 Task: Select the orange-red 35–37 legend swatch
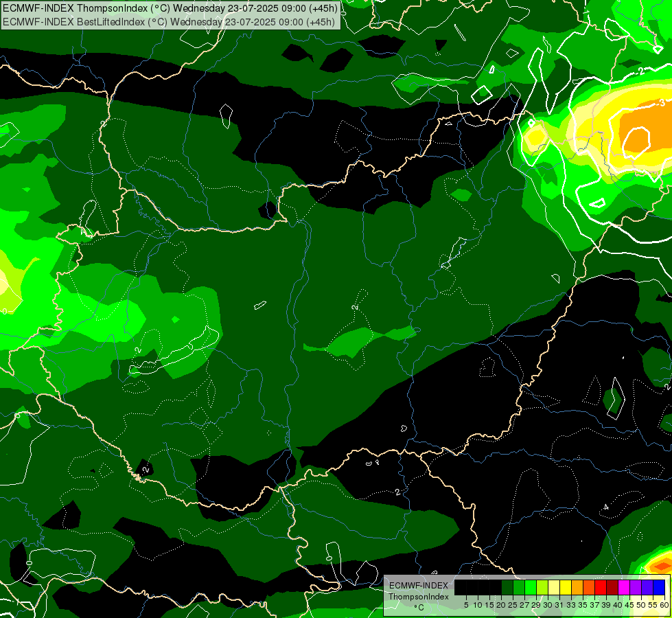[589, 587]
